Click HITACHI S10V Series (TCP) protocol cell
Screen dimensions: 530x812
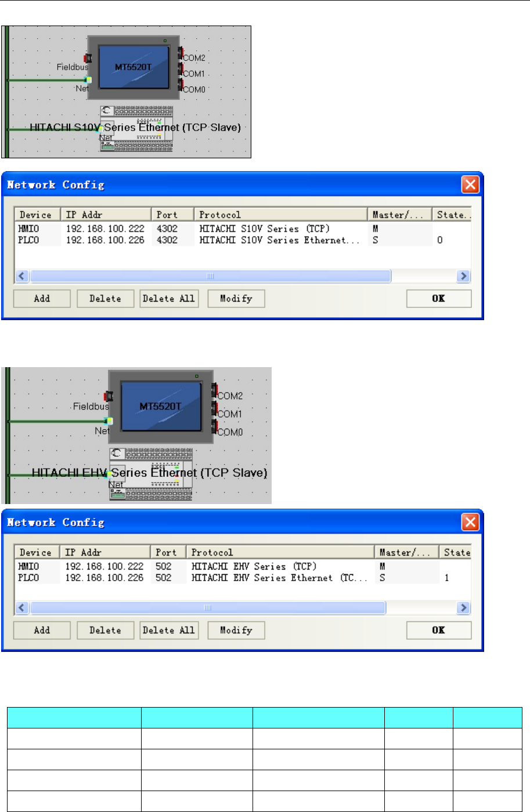[265, 229]
